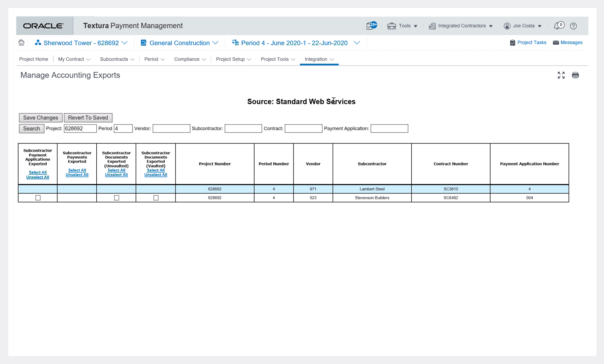This screenshot has height=364, width=604.
Task: Unselect All in Documents Exported (Unvaulted)
Action: pos(116,175)
